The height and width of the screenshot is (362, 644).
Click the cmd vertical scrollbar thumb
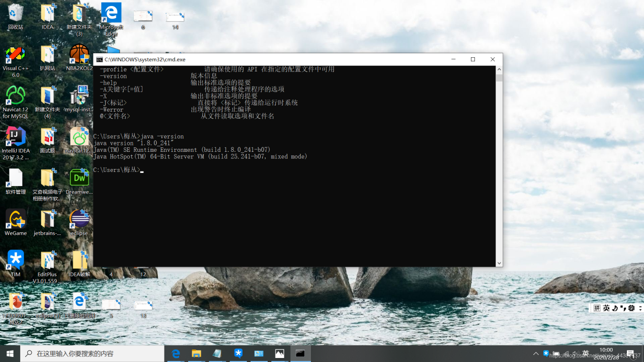(x=499, y=77)
